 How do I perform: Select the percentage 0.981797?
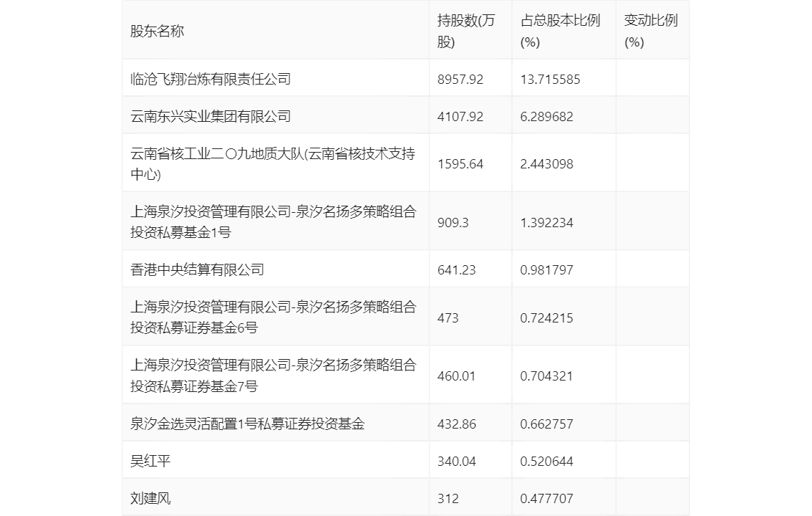click(x=546, y=270)
